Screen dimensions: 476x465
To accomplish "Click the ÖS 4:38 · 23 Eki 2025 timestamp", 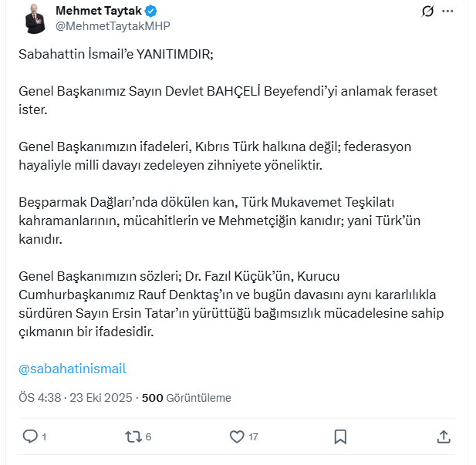I will coord(75,398).
